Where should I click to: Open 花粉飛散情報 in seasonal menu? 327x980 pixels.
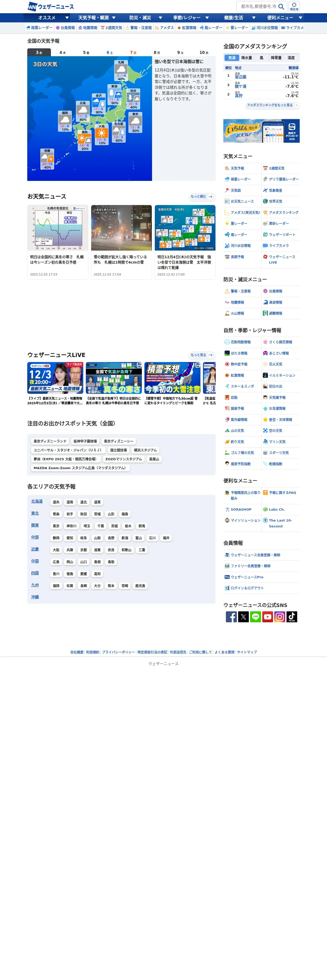[x=242, y=342]
